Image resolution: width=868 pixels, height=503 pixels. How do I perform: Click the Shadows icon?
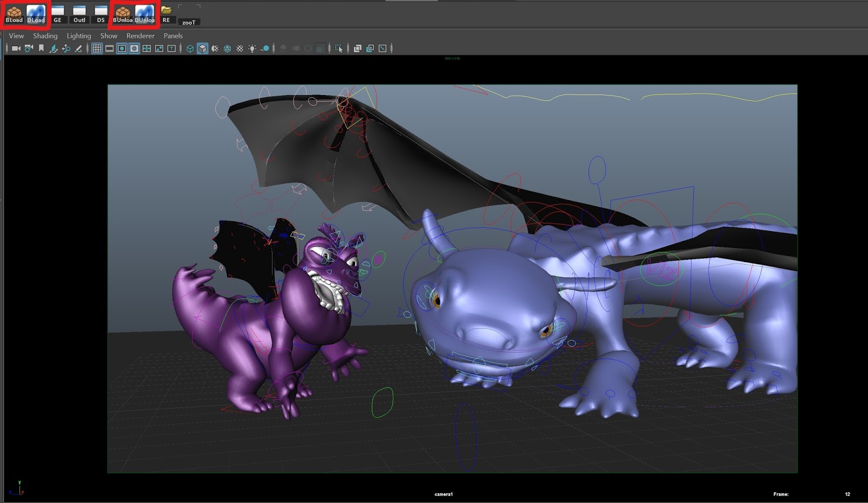pyautogui.click(x=265, y=48)
